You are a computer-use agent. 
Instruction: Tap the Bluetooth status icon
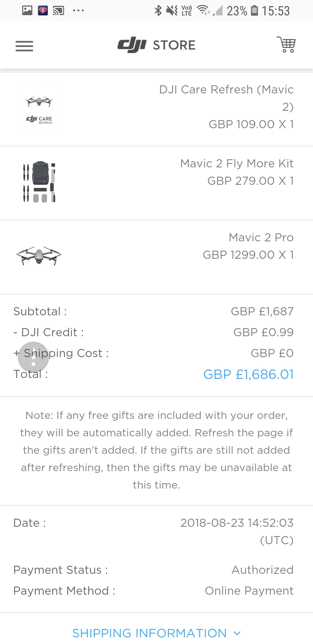point(158,11)
